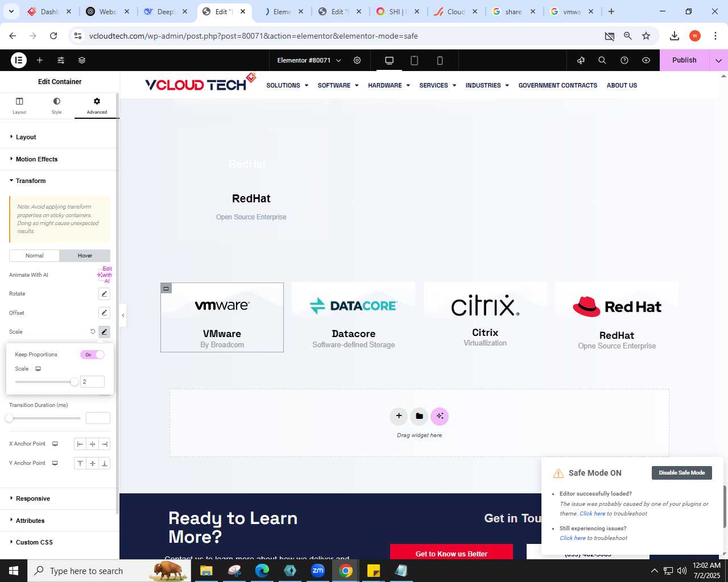Switch to desktop device view
This screenshot has width=728, height=582.
point(390,60)
